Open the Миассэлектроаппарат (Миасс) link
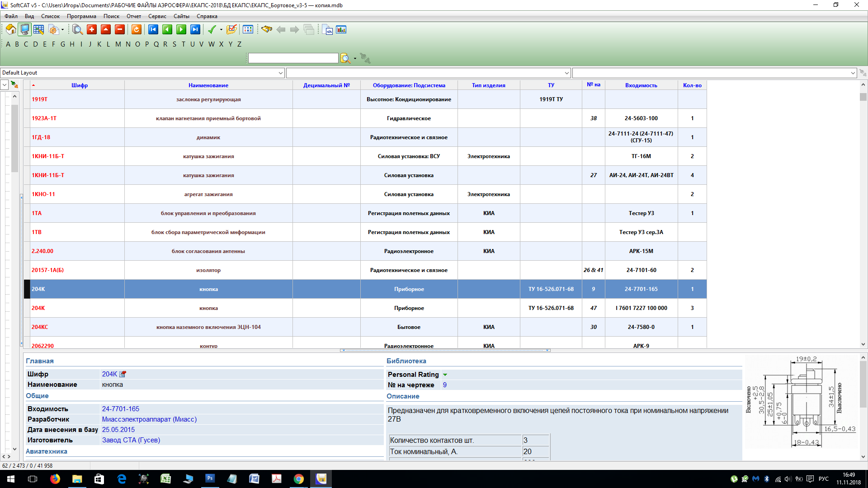 [x=149, y=419]
